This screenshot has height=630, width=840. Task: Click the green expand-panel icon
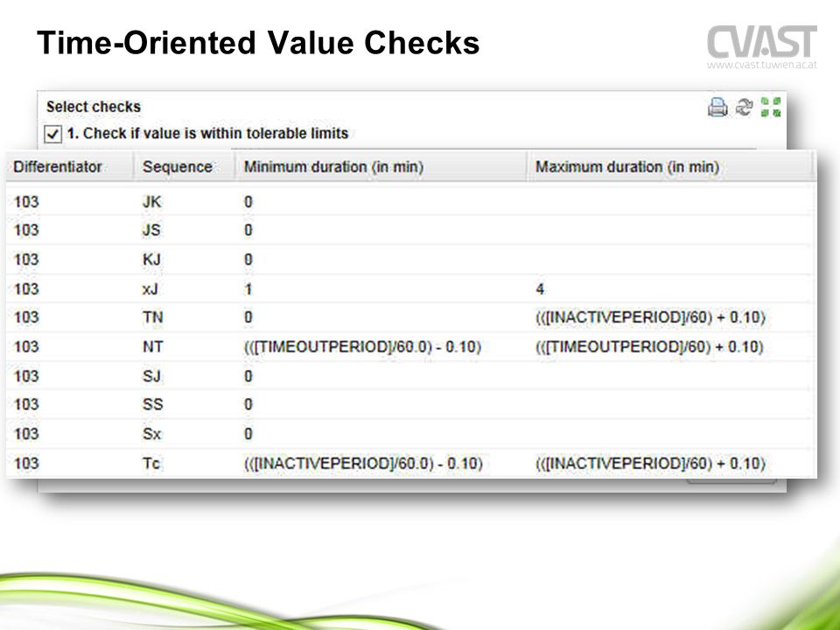pos(771,107)
